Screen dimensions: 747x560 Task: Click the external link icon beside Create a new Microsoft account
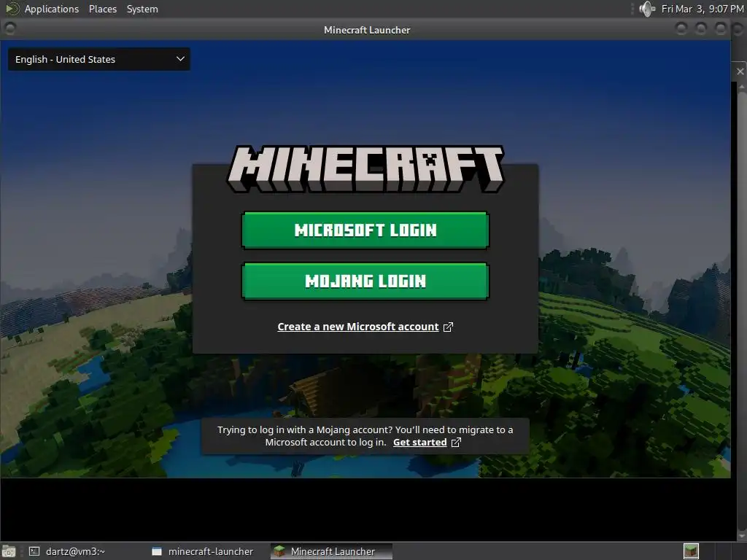[x=448, y=327]
